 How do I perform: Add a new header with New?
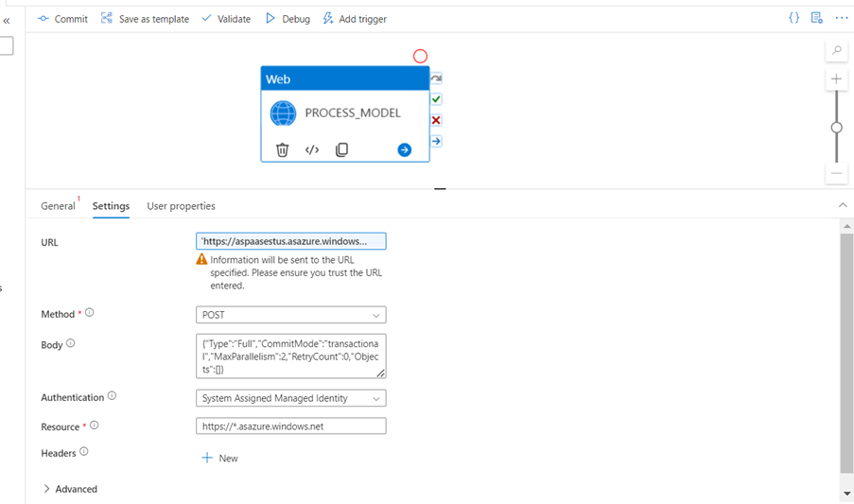point(219,458)
